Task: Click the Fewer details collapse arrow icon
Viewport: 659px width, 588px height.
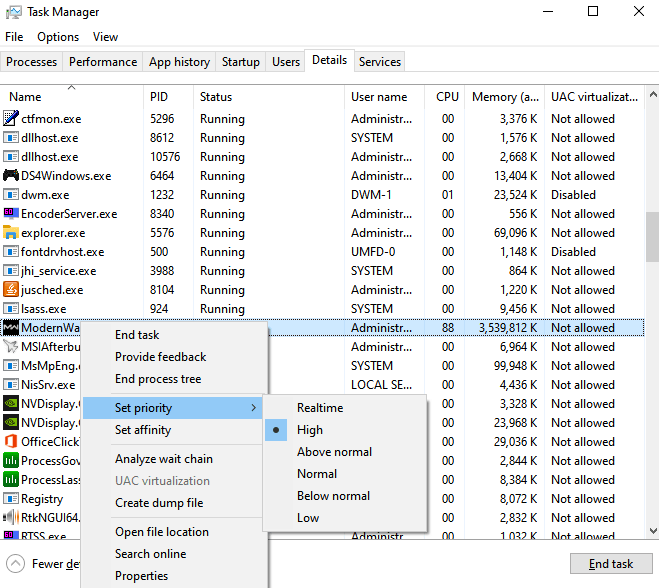Action: click(x=16, y=563)
